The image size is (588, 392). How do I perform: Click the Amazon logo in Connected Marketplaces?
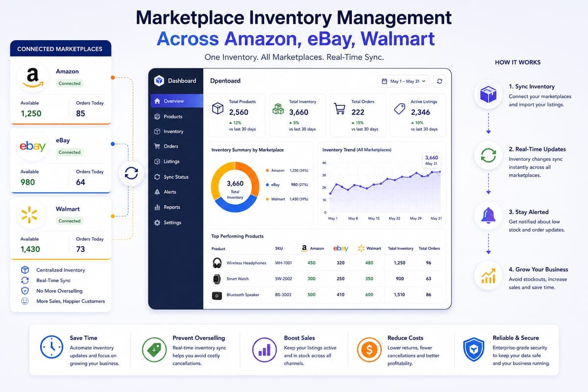point(32,77)
